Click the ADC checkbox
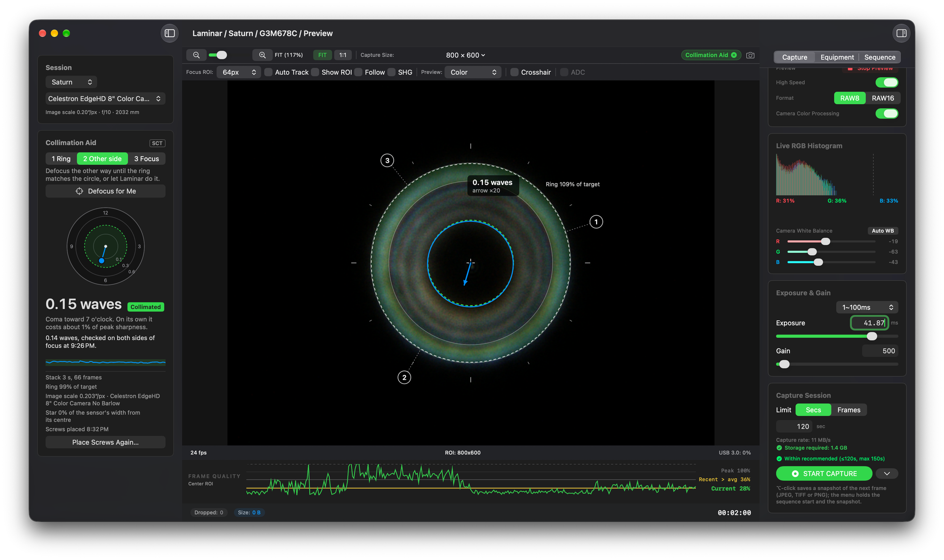The width and height of the screenshot is (944, 560). tap(564, 72)
